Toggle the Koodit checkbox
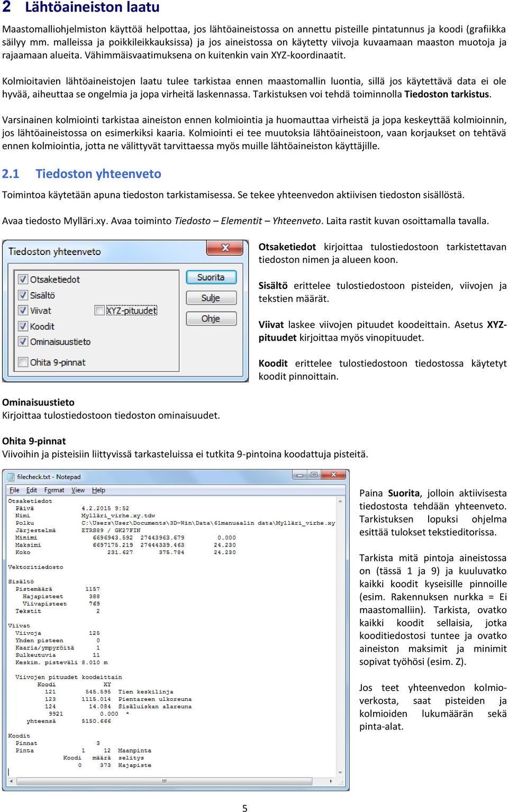Image resolution: width=508 pixels, height=812 pixels. coord(23,326)
